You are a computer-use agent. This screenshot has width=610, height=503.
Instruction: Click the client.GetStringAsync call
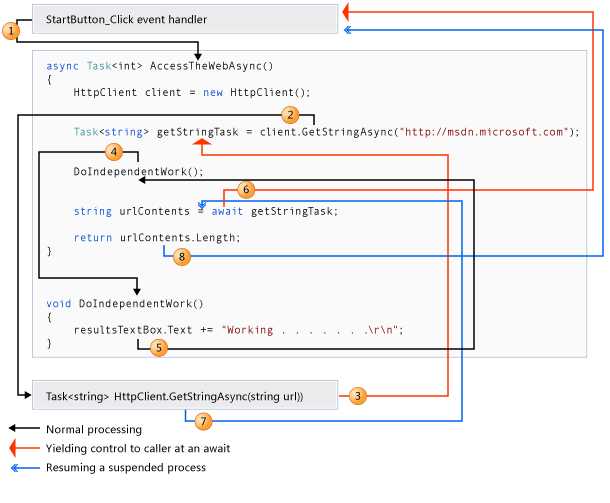[x=327, y=132]
